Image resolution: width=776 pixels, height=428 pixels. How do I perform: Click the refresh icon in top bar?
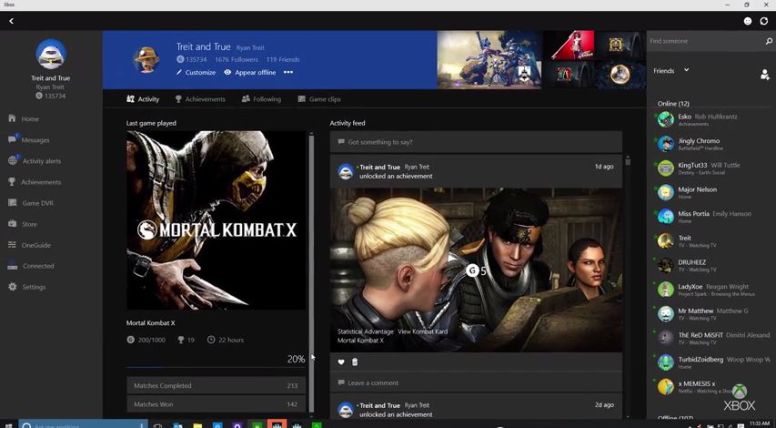click(x=765, y=21)
